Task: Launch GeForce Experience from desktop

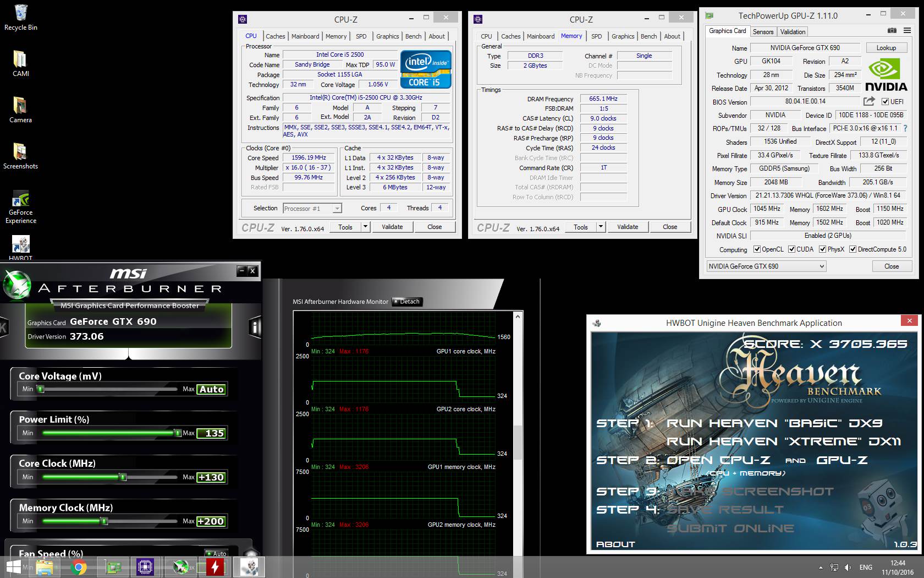Action: 21,207
